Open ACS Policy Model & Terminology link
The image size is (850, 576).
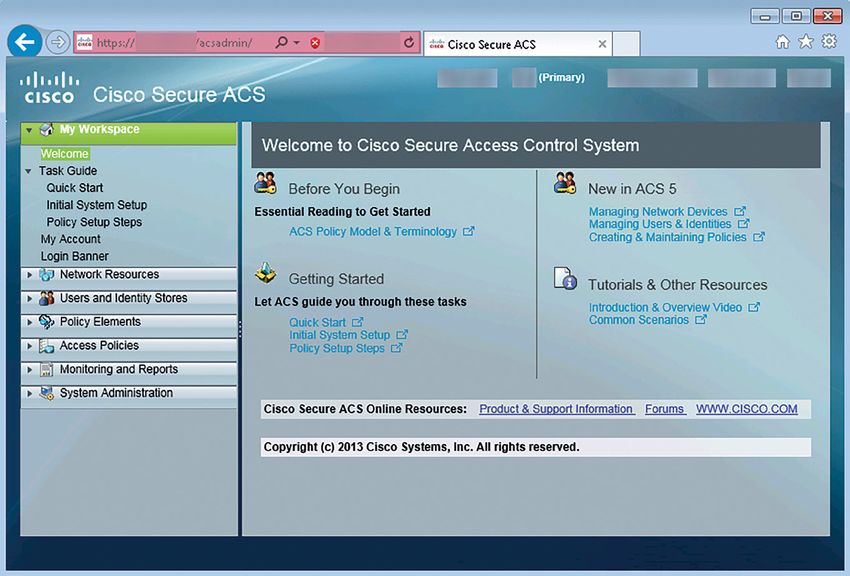click(x=373, y=231)
